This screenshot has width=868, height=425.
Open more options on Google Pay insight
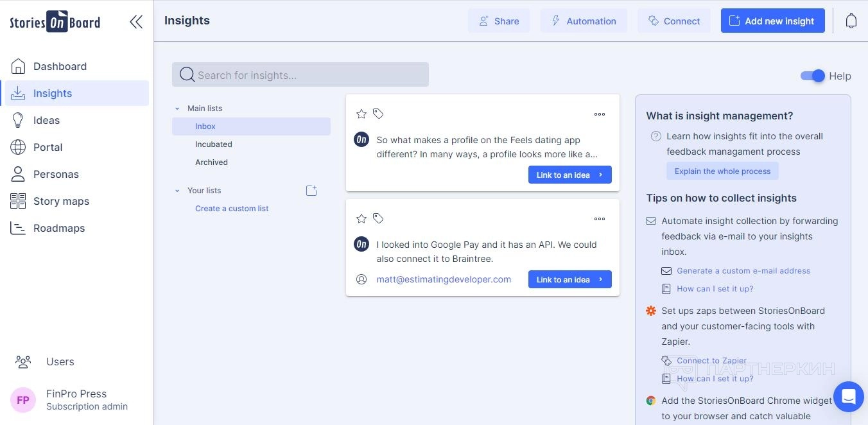click(x=599, y=219)
